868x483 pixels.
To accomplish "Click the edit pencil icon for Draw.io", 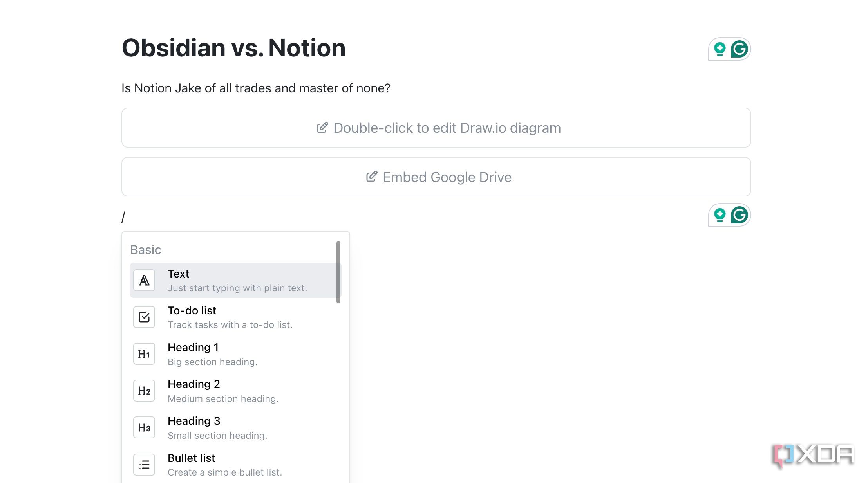I will tap(322, 128).
